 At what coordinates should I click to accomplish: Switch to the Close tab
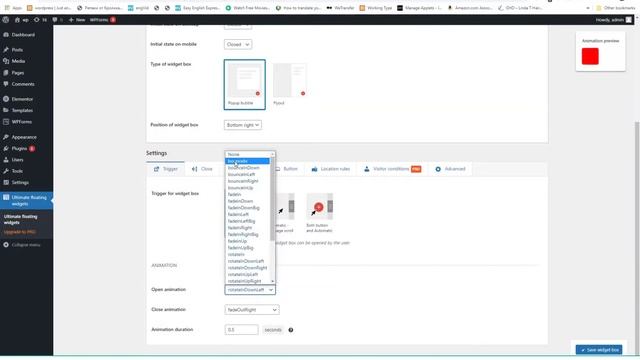pyautogui.click(x=202, y=169)
